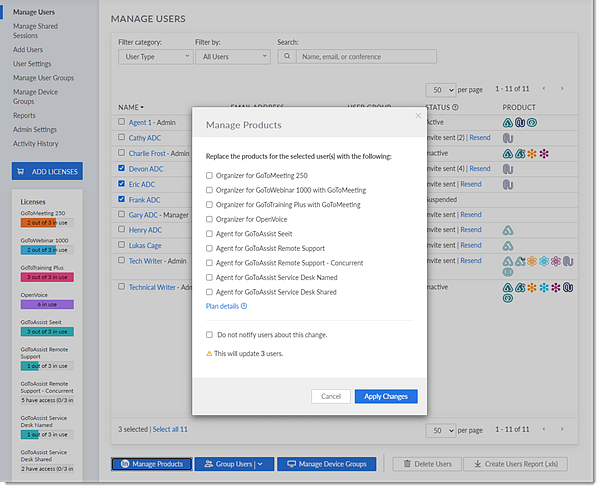Close the Manage Products dialog with the X
Image resolution: width=604 pixels, height=489 pixels.
[x=418, y=115]
